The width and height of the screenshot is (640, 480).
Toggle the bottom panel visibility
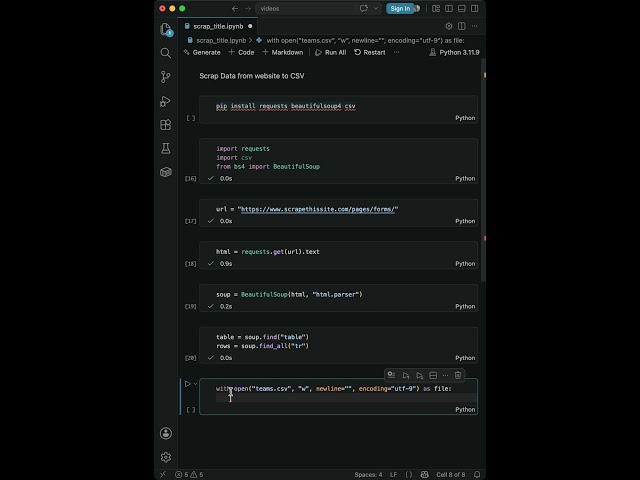pyautogui.click(x=462, y=9)
